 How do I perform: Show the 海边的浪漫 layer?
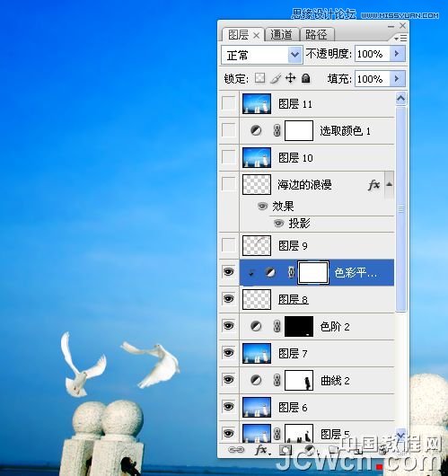coord(228,184)
